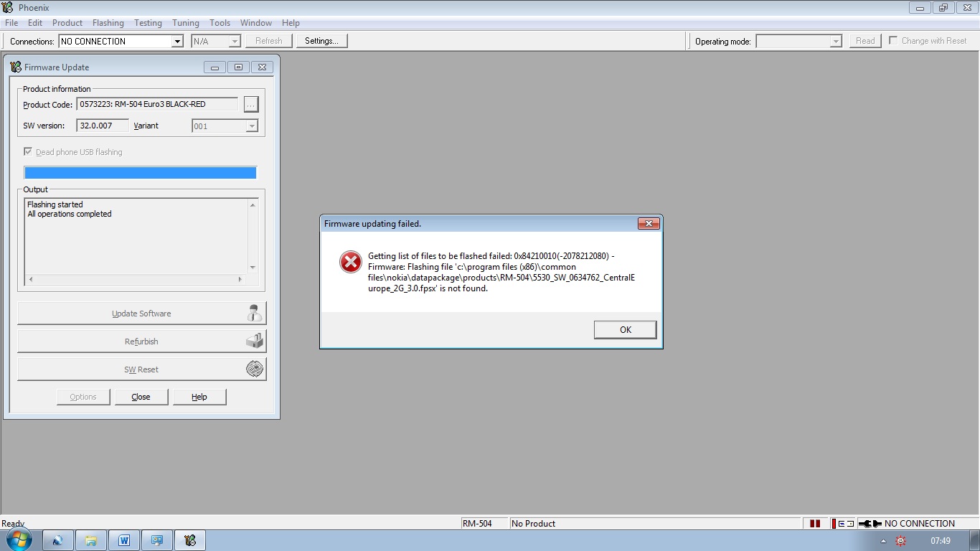Open connection Settings... button
Image resolution: width=980 pixels, height=551 pixels.
click(x=321, y=41)
